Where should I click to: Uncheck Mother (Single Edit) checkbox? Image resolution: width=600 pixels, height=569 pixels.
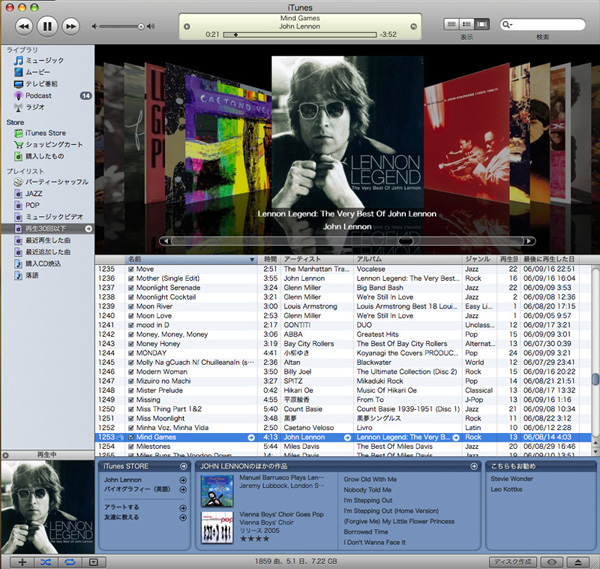click(x=131, y=279)
